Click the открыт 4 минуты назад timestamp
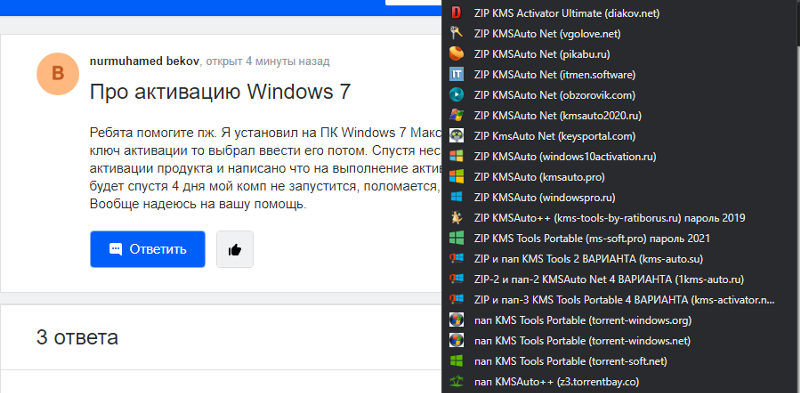 point(267,61)
